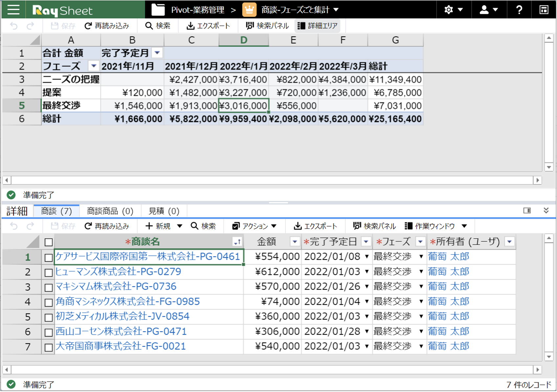Screen dimensions: 557x392
Task: Open the help question mark
Action: (519, 10)
